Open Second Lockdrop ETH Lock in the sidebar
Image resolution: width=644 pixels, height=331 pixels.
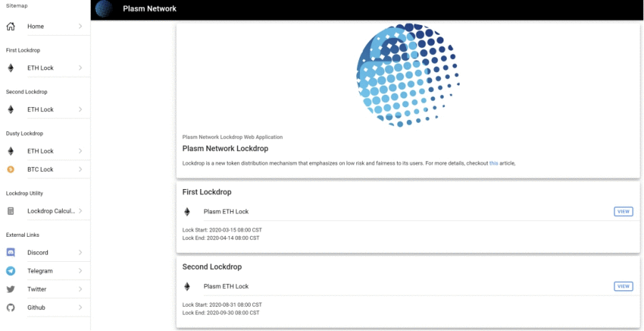click(41, 110)
